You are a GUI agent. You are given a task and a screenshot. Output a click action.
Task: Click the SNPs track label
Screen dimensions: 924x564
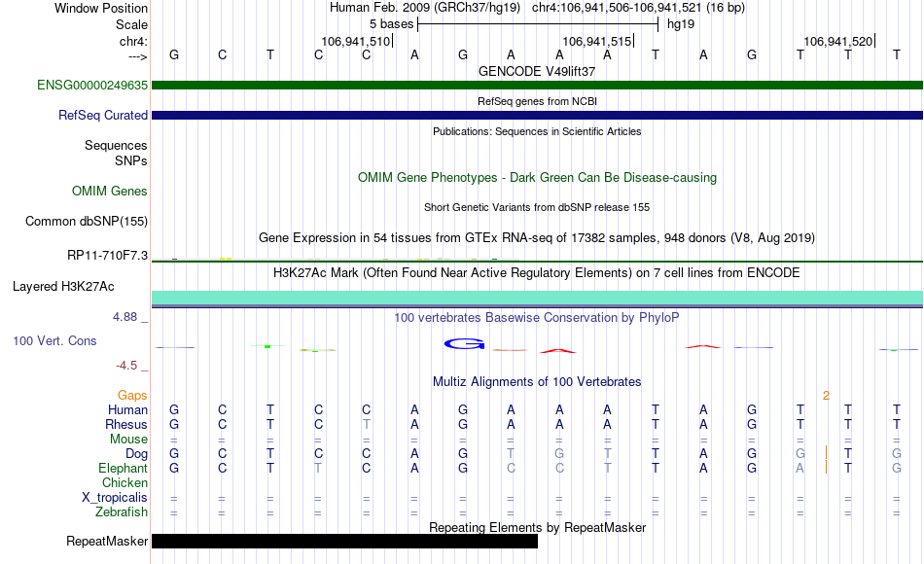tap(131, 160)
